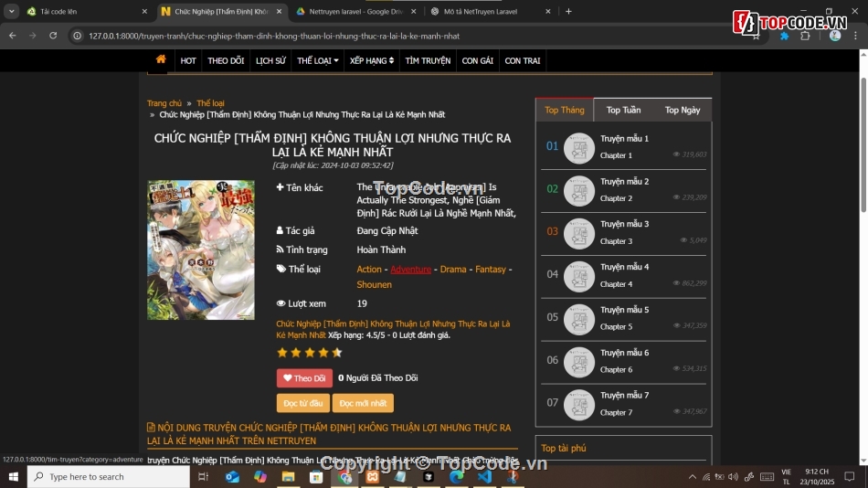Select Top Tháng ranking tab
Screen dimensions: 868x488
tap(565, 110)
